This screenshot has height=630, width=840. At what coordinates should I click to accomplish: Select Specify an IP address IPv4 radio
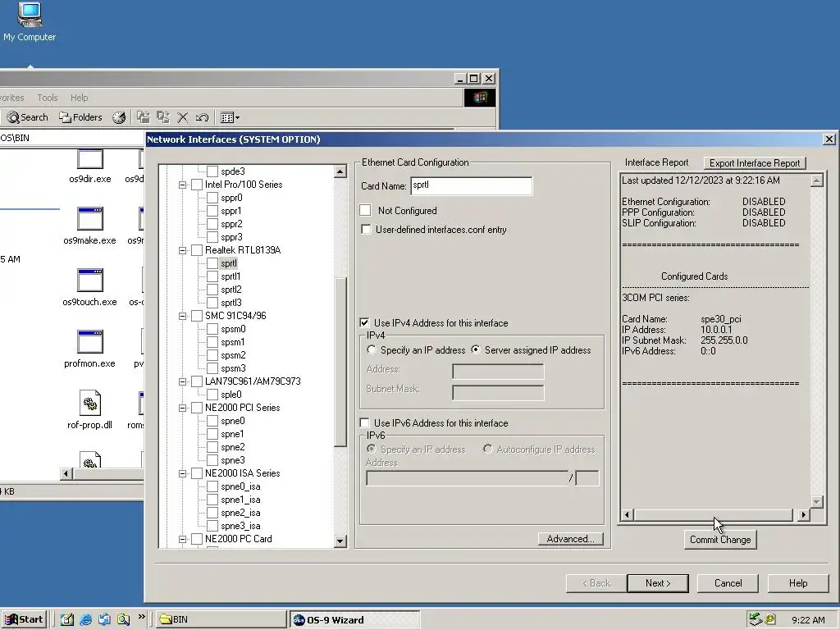coord(372,349)
